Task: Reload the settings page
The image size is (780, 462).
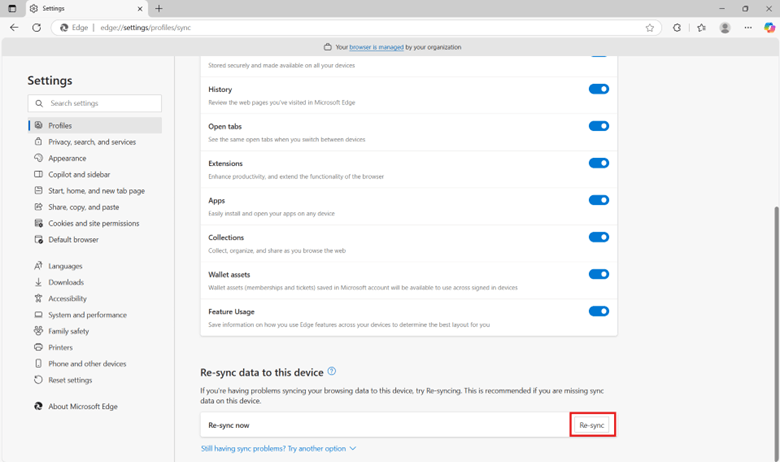Action: 37,28
